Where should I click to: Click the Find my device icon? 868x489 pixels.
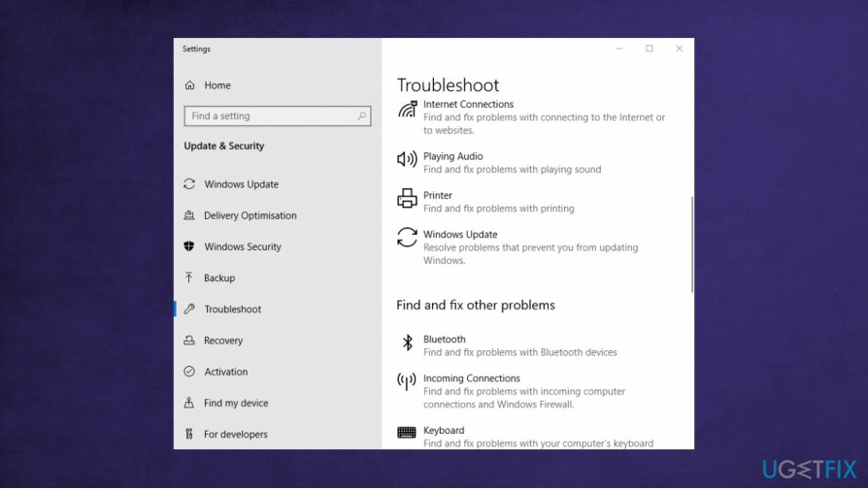[189, 403]
